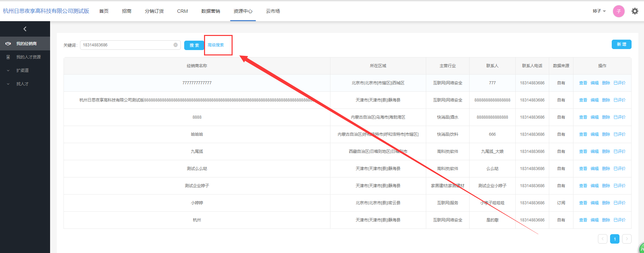Viewport: 644px width, 253px height.
Task: Clear the keyword search field
Action: [175, 45]
